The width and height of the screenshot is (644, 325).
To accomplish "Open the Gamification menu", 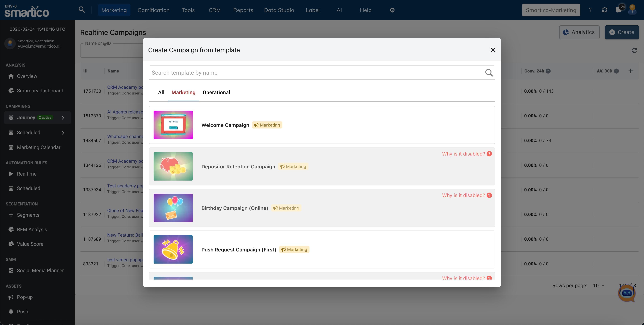I will (153, 10).
